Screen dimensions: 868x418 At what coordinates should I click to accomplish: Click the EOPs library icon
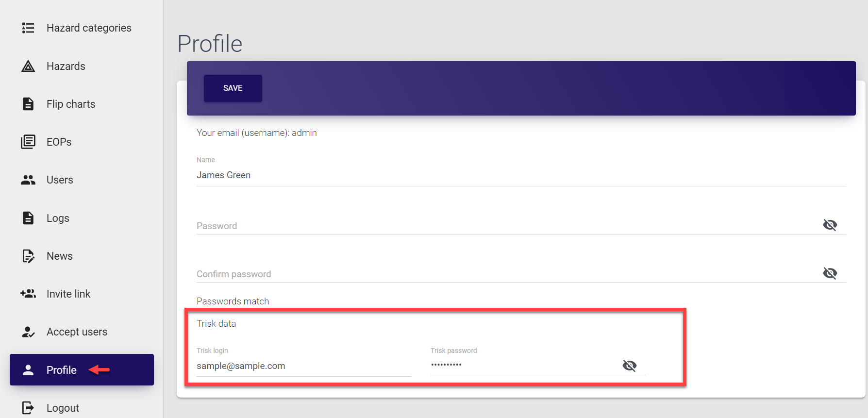28,142
